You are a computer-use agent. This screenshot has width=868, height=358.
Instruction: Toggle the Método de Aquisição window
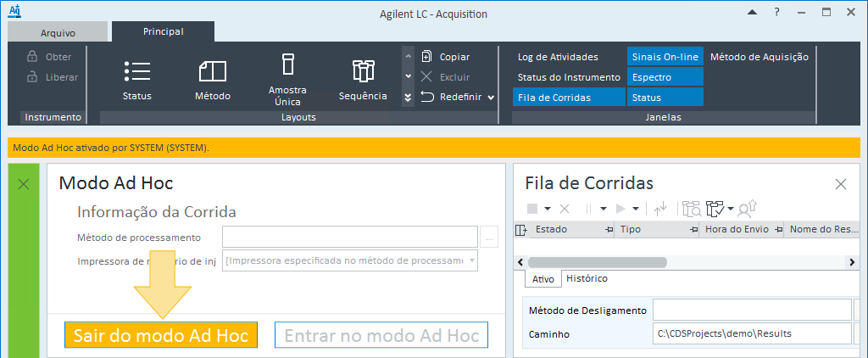pyautogui.click(x=759, y=57)
